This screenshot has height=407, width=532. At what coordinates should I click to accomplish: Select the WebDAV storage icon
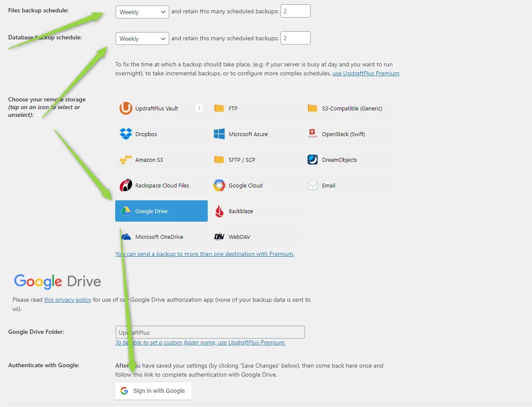219,237
